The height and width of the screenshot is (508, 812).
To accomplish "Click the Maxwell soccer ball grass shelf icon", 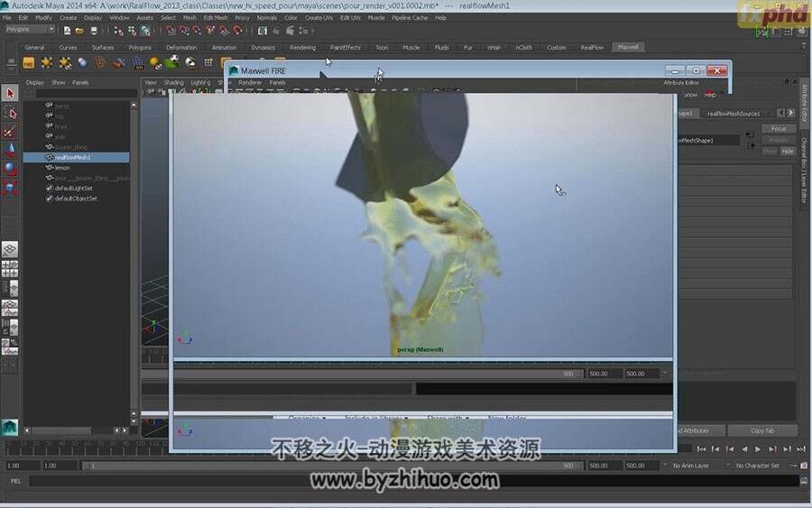I will tap(173, 62).
